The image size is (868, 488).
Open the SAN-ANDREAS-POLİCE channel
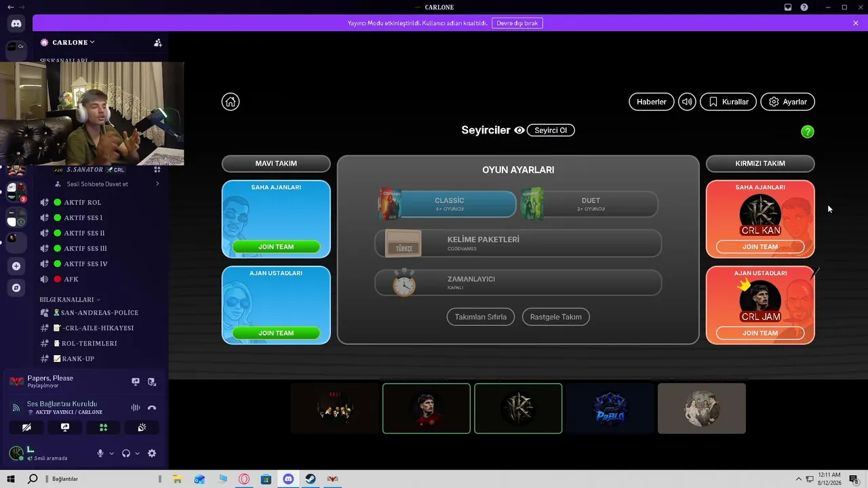coord(100,312)
